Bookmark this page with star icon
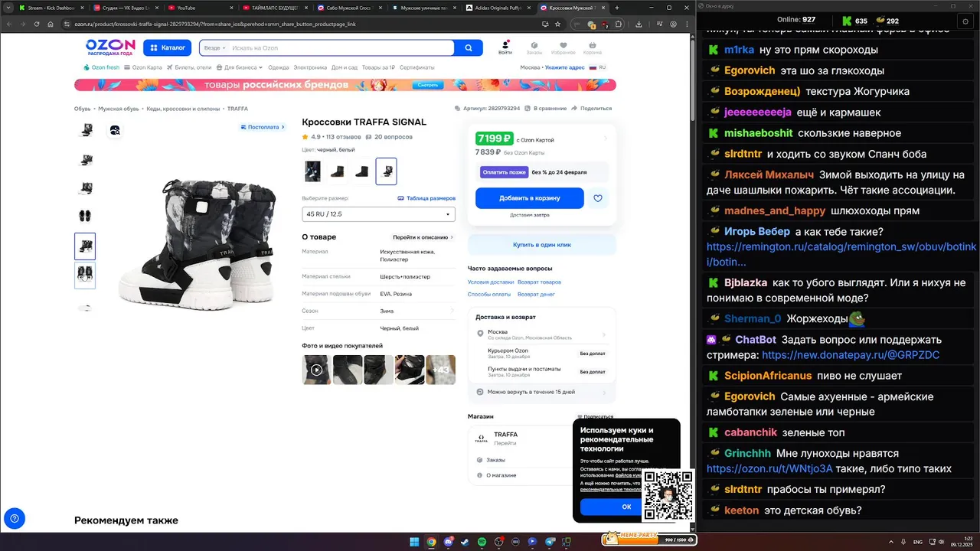The height and width of the screenshot is (551, 980). [558, 24]
